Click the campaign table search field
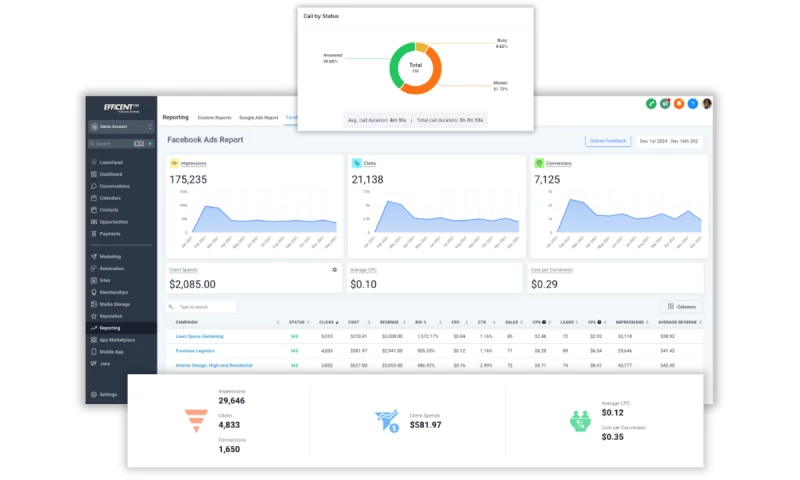 click(x=203, y=306)
